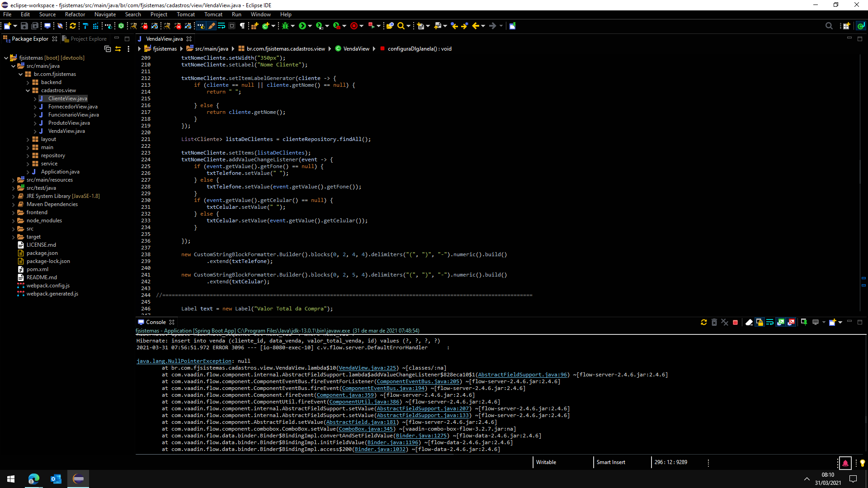Image resolution: width=868 pixels, height=488 pixels.
Task: Open the Run button dropdown arrow
Action: point(310,26)
